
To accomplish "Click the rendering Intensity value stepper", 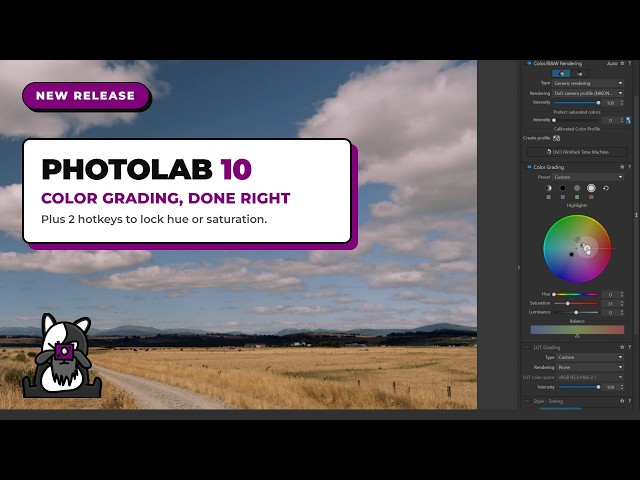I will 622,103.
